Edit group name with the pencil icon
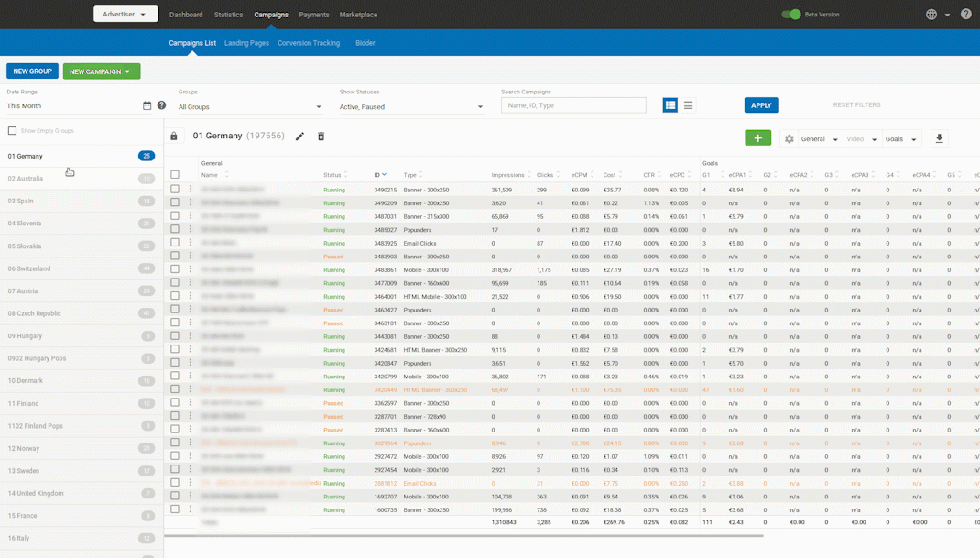The image size is (980, 558). [299, 137]
